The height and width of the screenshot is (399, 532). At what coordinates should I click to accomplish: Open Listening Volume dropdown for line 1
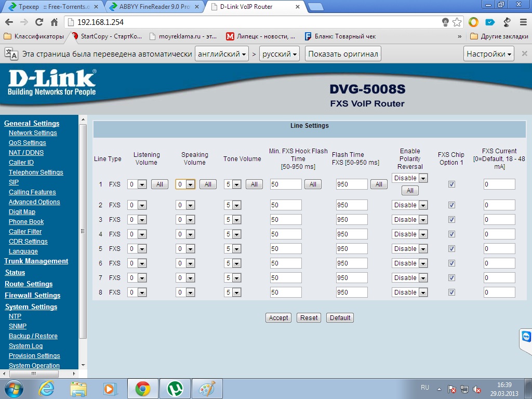tap(137, 184)
